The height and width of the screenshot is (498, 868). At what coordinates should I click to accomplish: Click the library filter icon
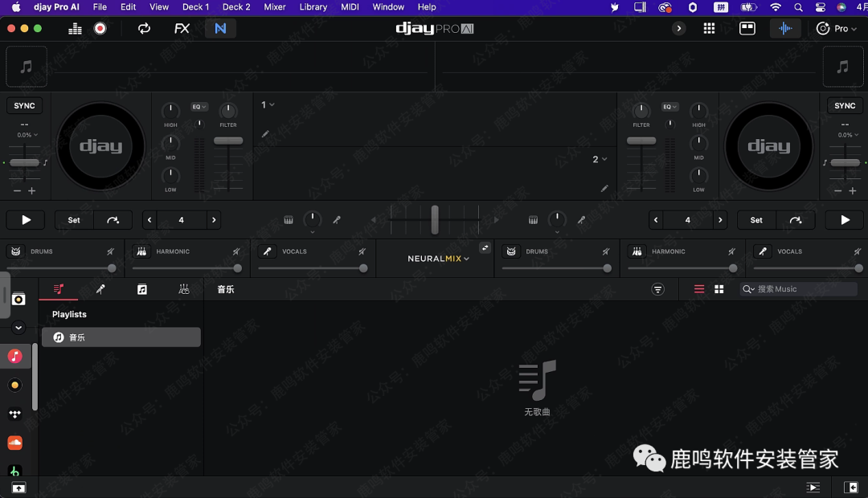(x=658, y=289)
